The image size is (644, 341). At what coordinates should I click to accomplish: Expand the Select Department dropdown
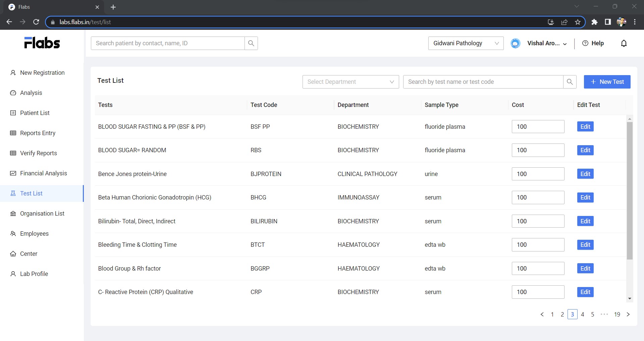point(350,82)
